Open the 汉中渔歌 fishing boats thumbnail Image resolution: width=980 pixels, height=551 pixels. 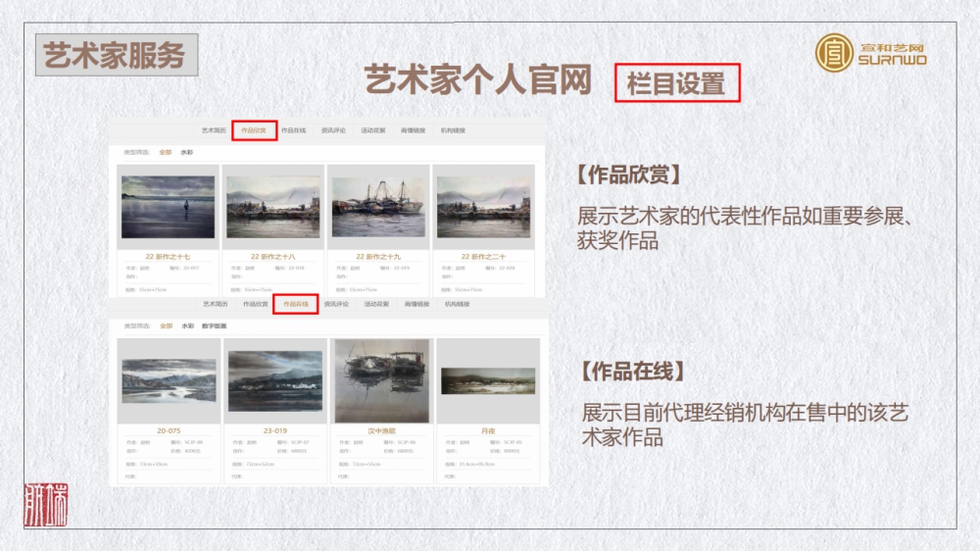(382, 380)
